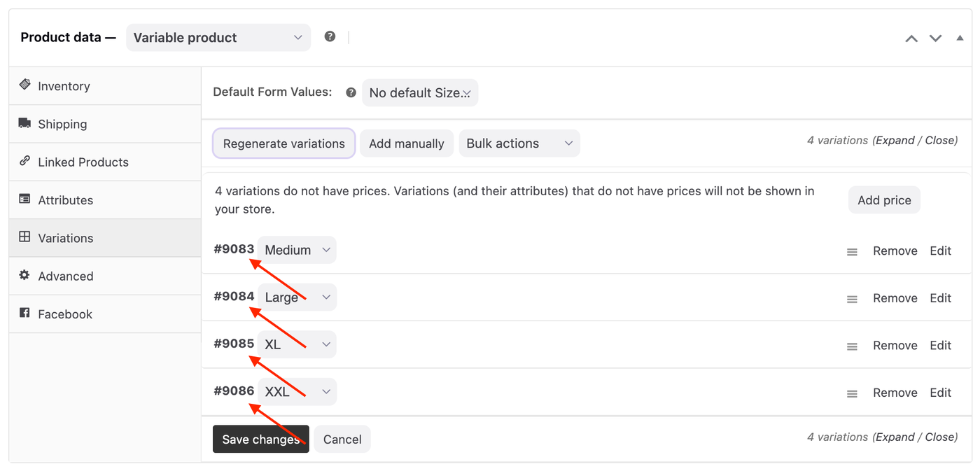Switch to the Shipping tab
980x471 pixels.
point(62,124)
